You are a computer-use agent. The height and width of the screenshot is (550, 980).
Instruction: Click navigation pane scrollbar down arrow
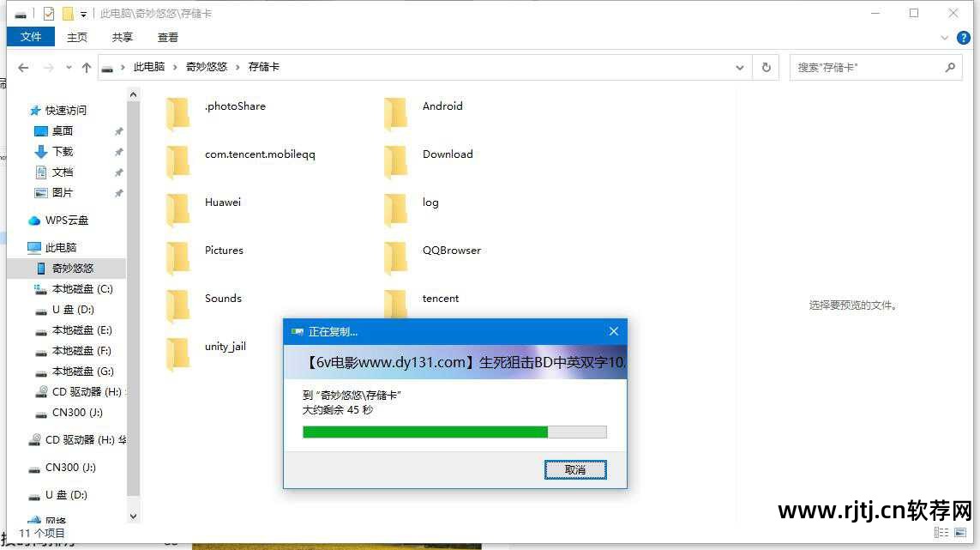(133, 517)
